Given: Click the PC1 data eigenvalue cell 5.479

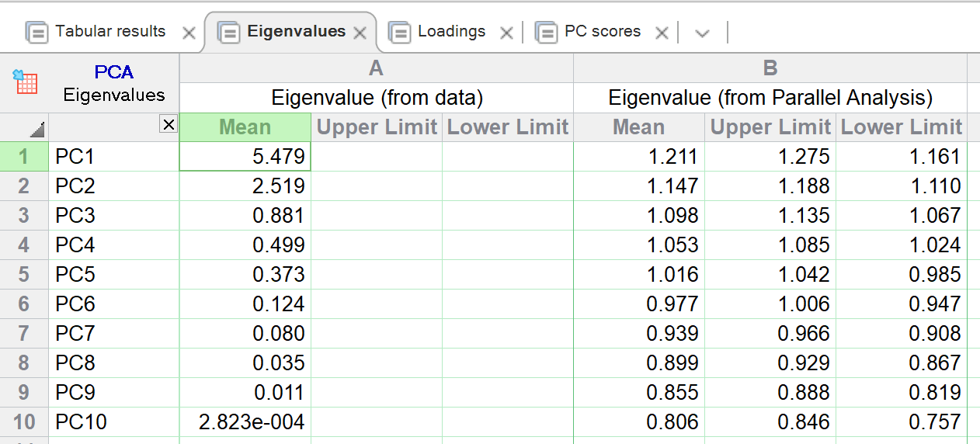Looking at the screenshot, I should tap(245, 157).
